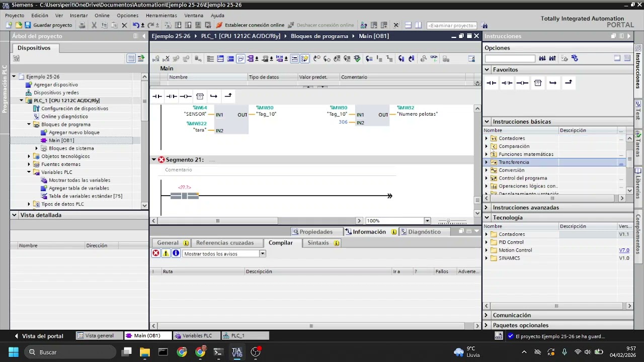Open branch icon in editor toolbar
Viewport: 644px width, 362px height.
(x=214, y=96)
